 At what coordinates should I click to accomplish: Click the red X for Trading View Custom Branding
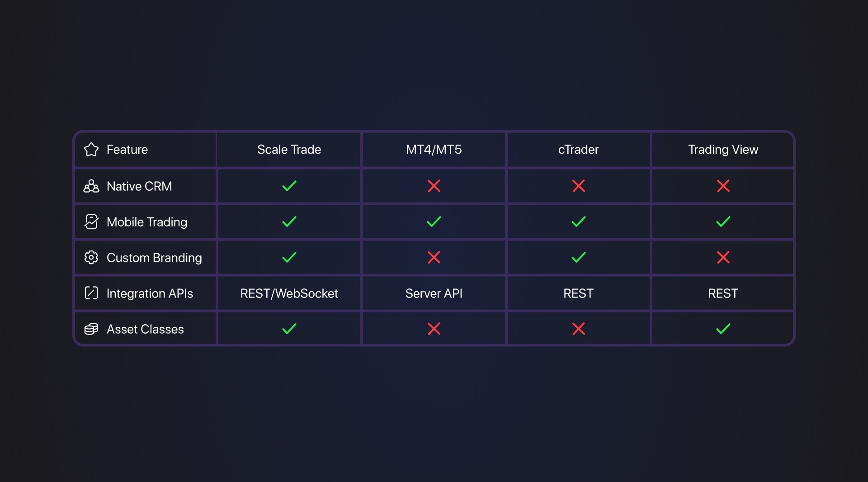[723, 258]
